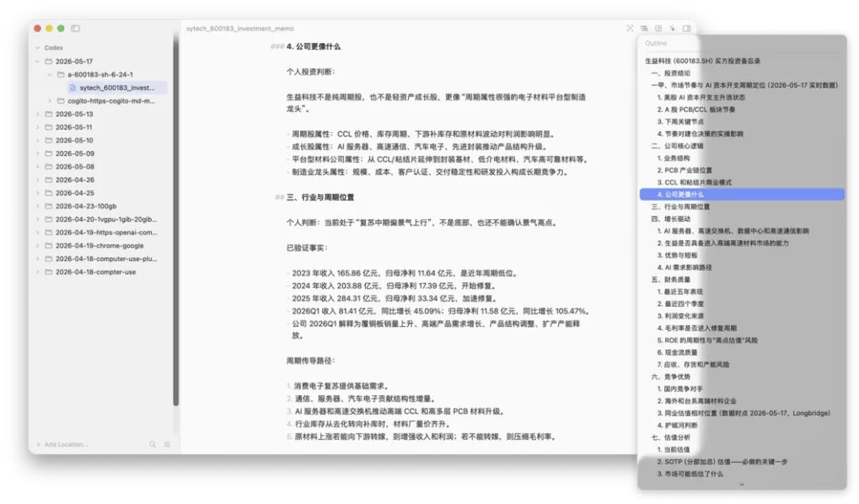Jump to outline item 2. PCB 产业链位置
The height and width of the screenshot is (504, 859).
click(684, 170)
